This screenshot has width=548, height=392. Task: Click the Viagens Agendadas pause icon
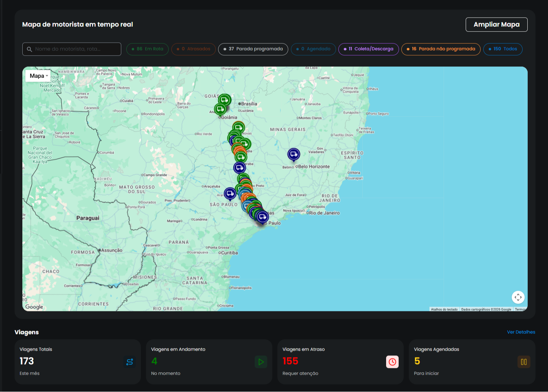(524, 362)
